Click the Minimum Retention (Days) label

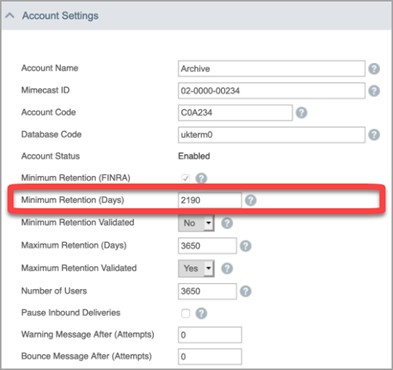[73, 200]
